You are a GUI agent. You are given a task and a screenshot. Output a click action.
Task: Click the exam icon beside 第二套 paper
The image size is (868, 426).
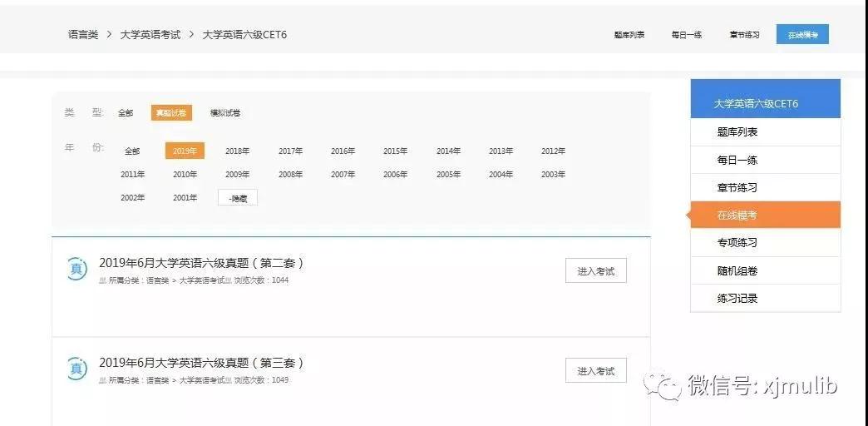pyautogui.click(x=76, y=268)
